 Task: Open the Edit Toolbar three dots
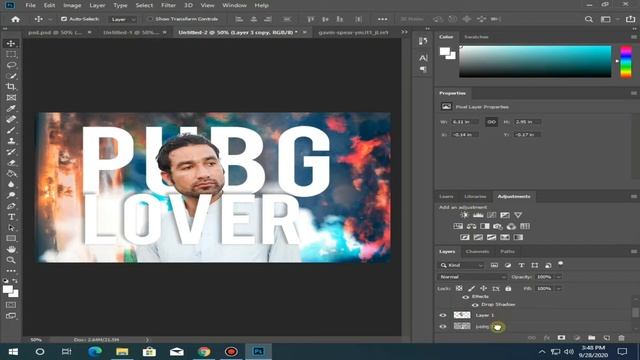click(x=11, y=271)
